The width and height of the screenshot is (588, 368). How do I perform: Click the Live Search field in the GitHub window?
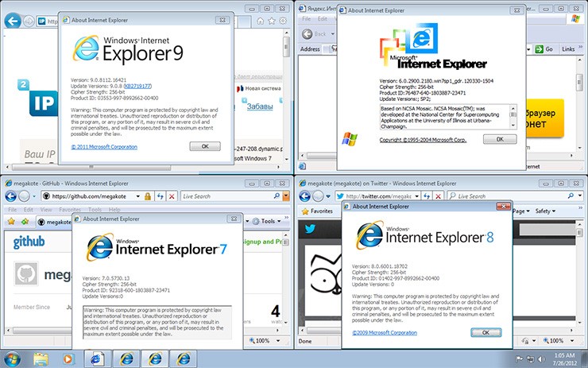[227, 196]
